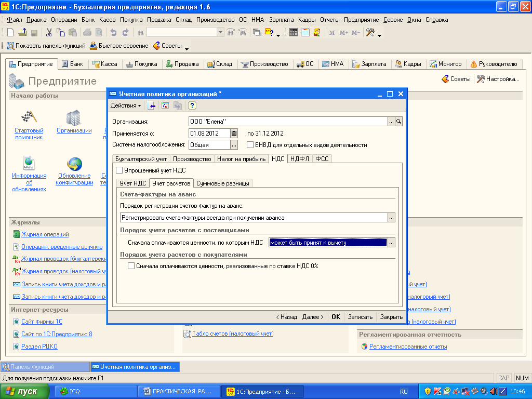The image size is (532, 399).
Task: Open the Предприятие menu in menu bar
Action: point(362,20)
